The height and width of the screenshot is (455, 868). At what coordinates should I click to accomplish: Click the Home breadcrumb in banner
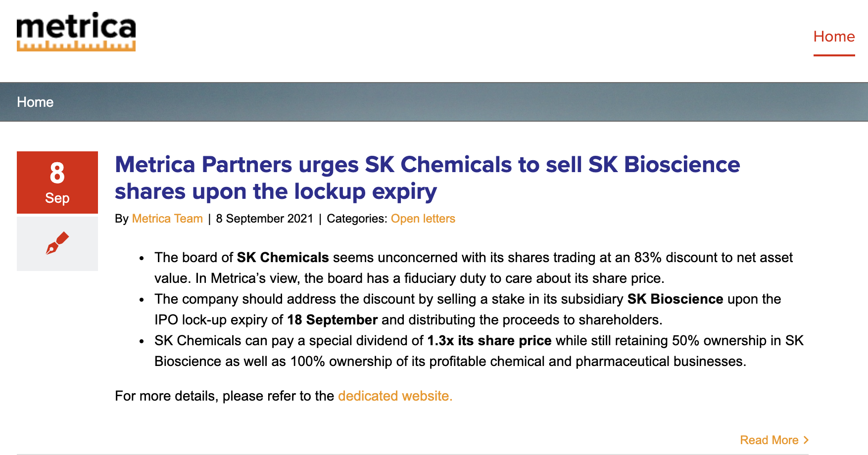[x=35, y=102]
